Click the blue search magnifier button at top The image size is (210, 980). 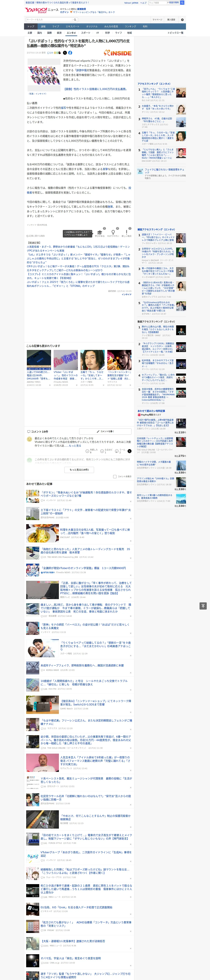pos(182,3)
